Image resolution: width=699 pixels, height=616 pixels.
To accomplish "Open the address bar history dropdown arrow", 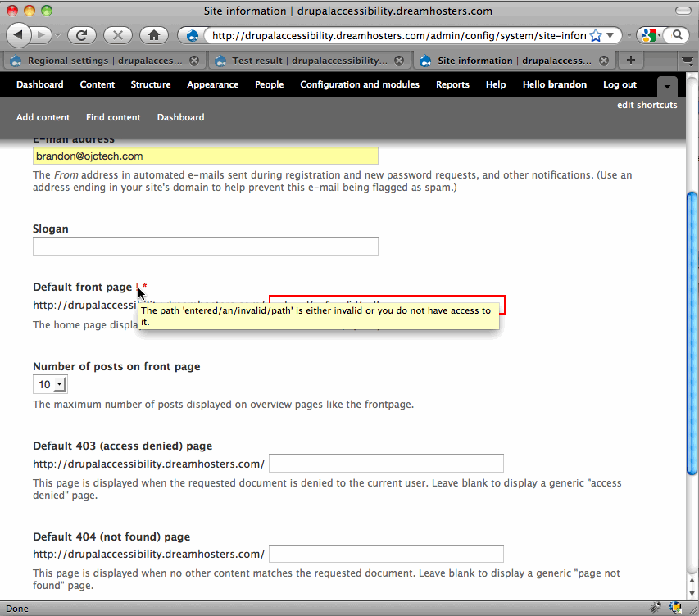I will [610, 35].
